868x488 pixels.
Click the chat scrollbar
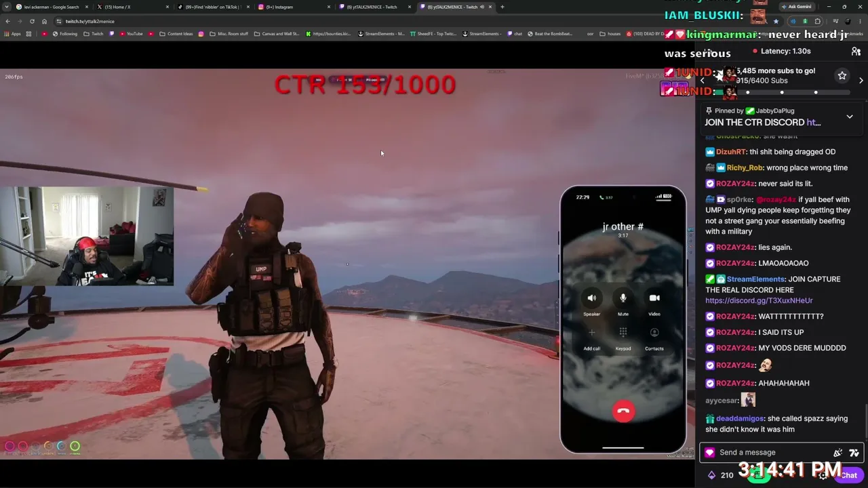[865, 422]
